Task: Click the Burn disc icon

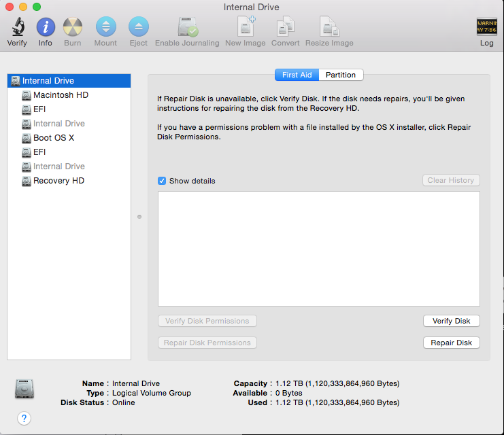Action: click(x=73, y=27)
